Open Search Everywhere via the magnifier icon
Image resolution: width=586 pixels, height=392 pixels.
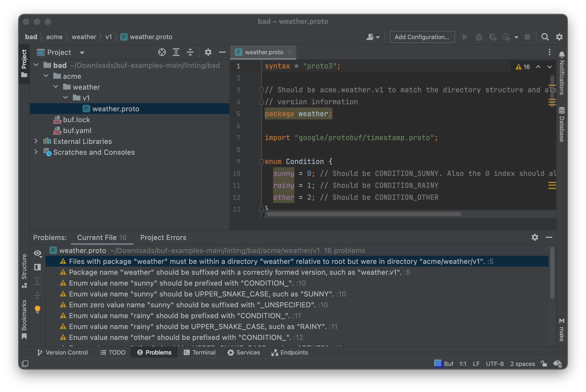pos(545,37)
